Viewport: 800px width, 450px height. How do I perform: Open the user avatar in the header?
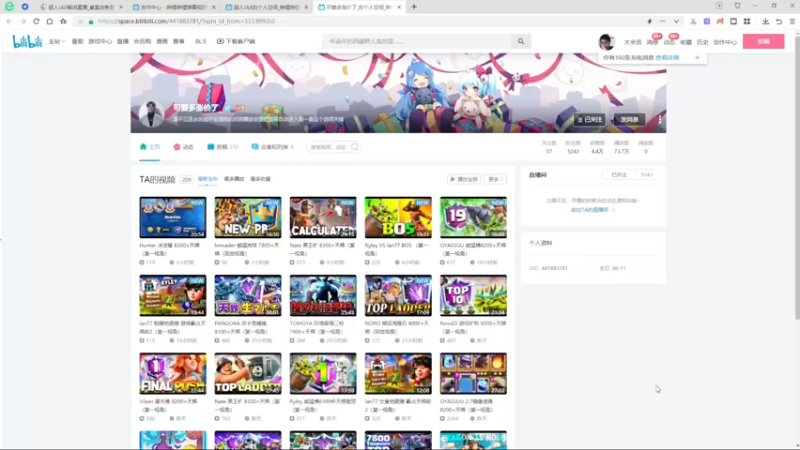coord(606,42)
